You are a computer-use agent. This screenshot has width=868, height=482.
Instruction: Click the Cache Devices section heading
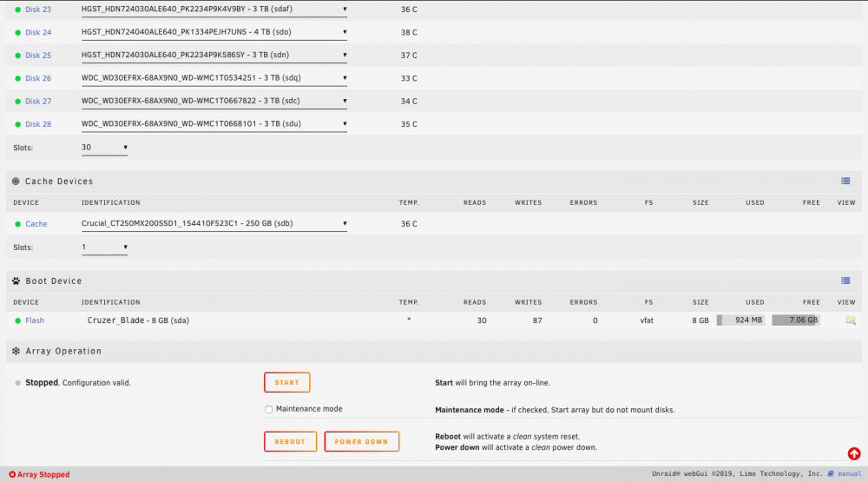coord(59,182)
